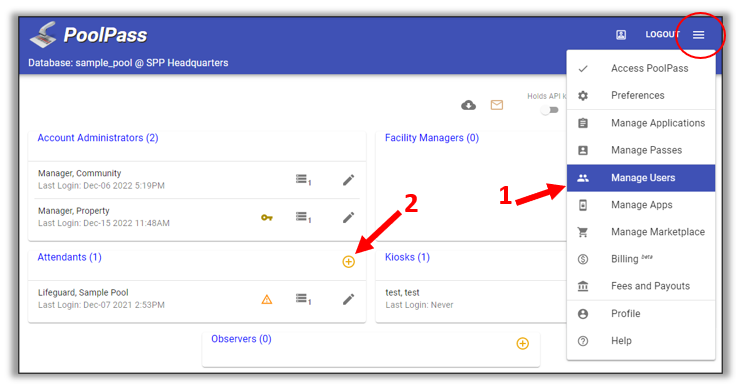Open Preferences from the menu
Screen dimensions: 736x390
pyautogui.click(x=641, y=96)
